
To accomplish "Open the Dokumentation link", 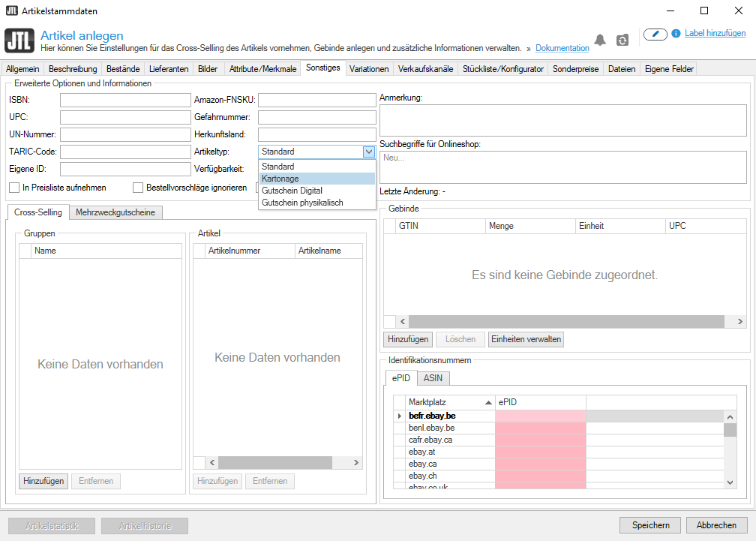I will [562, 48].
